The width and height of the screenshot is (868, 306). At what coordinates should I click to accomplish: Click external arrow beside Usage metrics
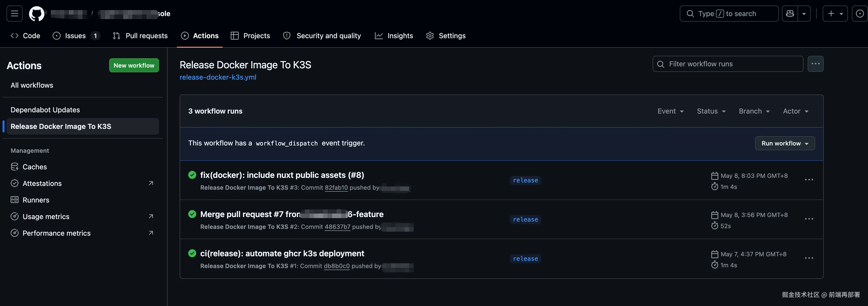click(x=151, y=216)
